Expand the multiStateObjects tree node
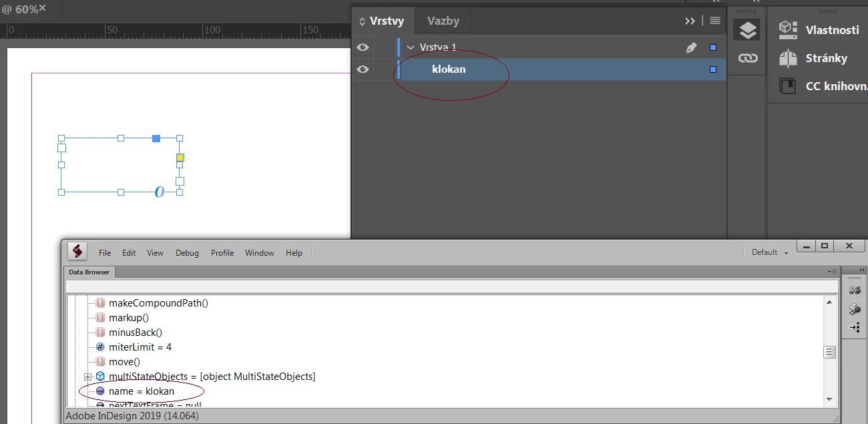868x424 pixels. pyautogui.click(x=87, y=377)
